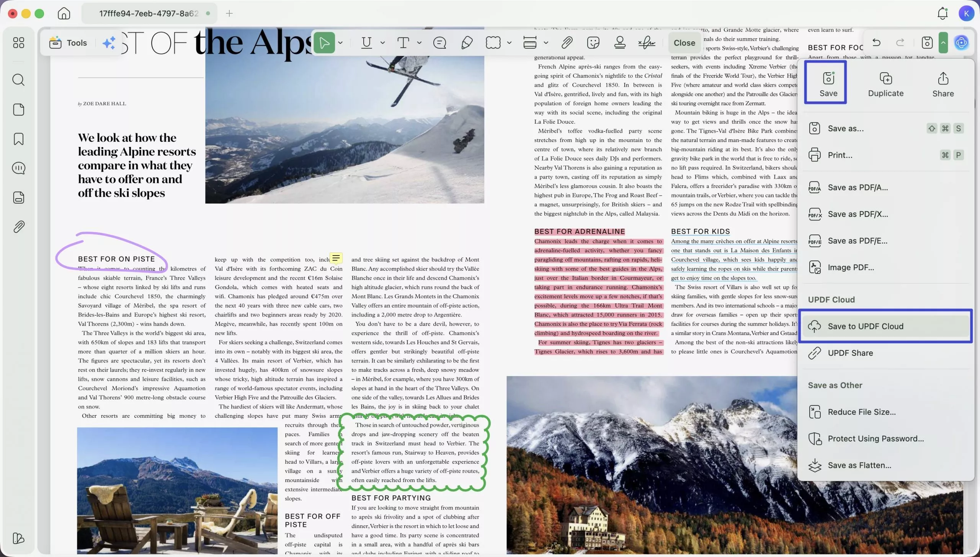Click the Duplicate button
Screen dimensions: 980x557
point(885,85)
